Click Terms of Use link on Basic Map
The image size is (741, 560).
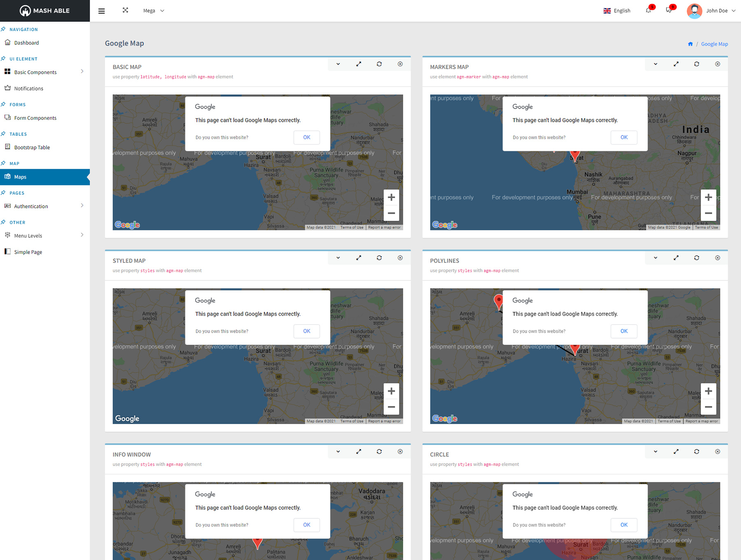coord(352,227)
